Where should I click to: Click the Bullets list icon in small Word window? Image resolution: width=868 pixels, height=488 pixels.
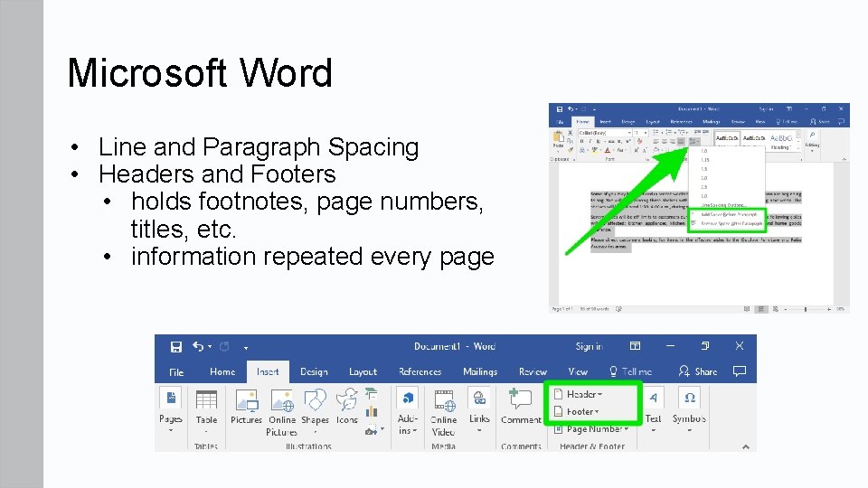(x=656, y=133)
